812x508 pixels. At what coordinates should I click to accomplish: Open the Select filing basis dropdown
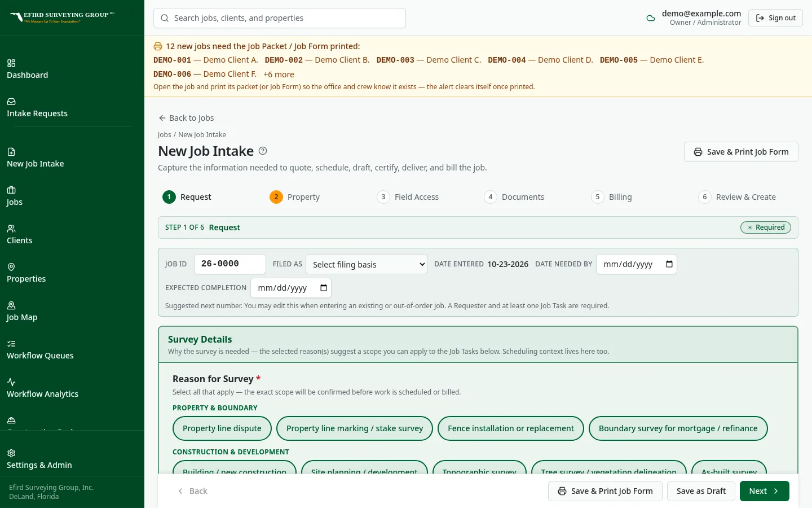367,264
